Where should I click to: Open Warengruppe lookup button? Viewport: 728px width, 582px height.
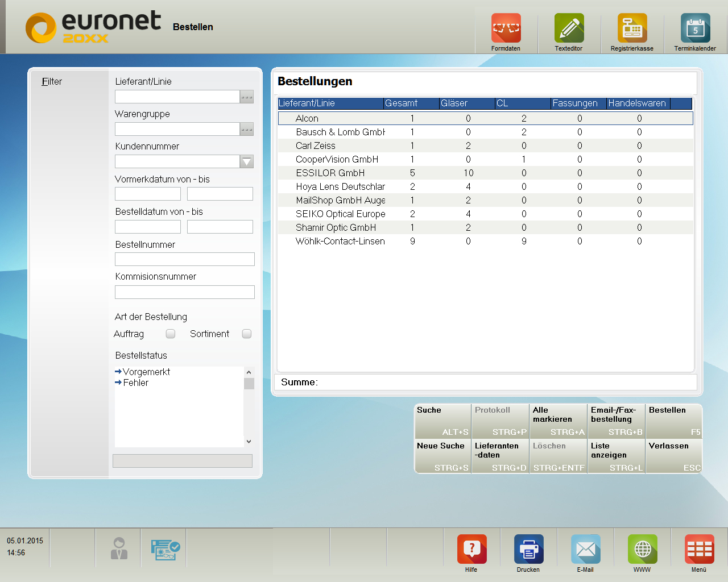pos(247,129)
